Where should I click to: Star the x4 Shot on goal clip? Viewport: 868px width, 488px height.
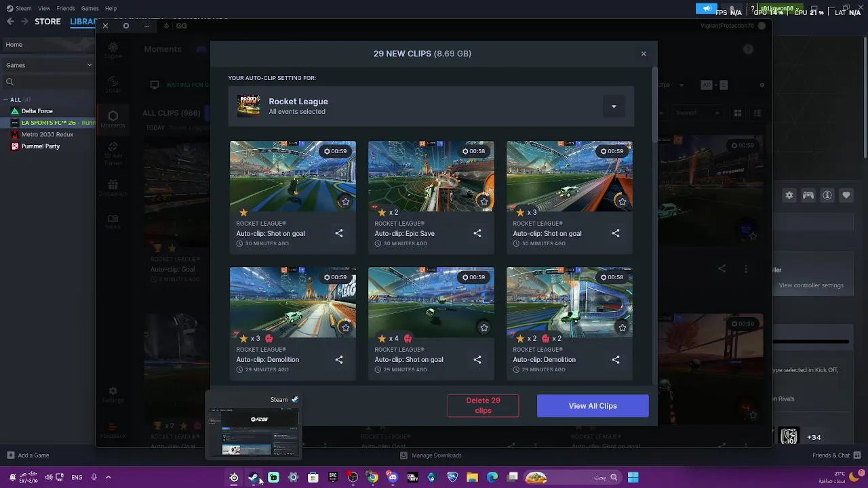click(x=484, y=327)
